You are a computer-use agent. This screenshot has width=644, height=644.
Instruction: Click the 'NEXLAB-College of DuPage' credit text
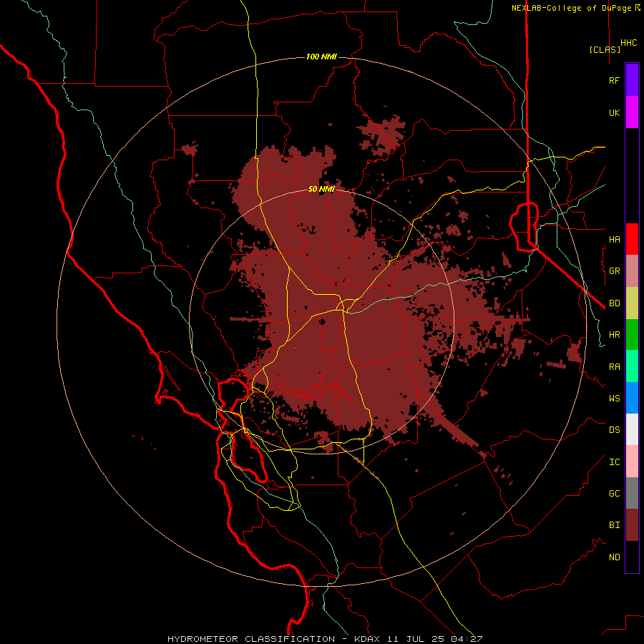point(572,8)
